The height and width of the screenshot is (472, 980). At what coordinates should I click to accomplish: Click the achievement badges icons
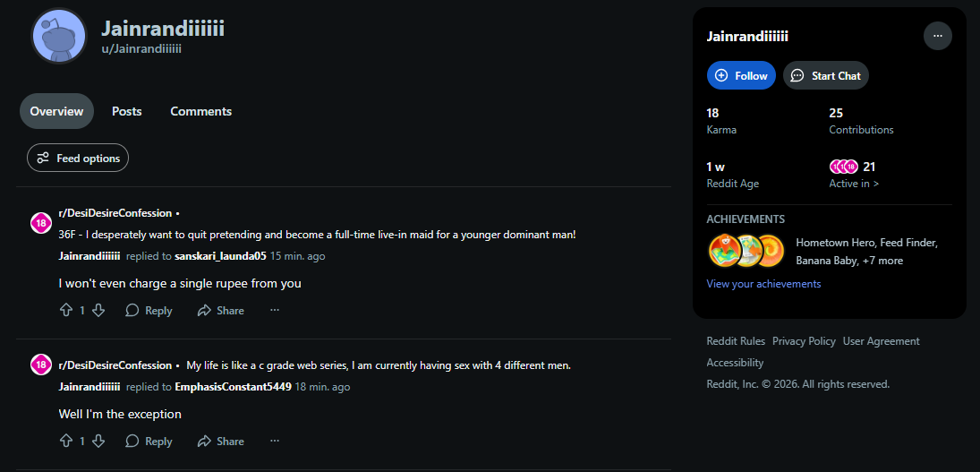(x=746, y=251)
